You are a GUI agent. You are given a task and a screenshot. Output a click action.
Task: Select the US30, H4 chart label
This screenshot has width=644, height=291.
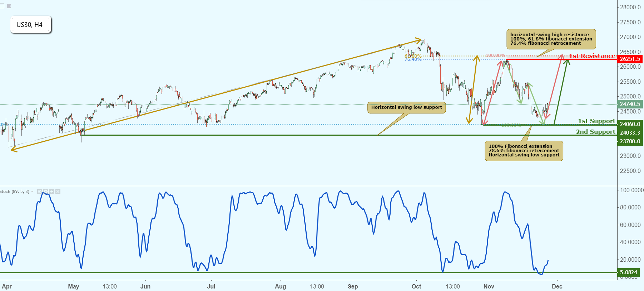tap(31, 25)
